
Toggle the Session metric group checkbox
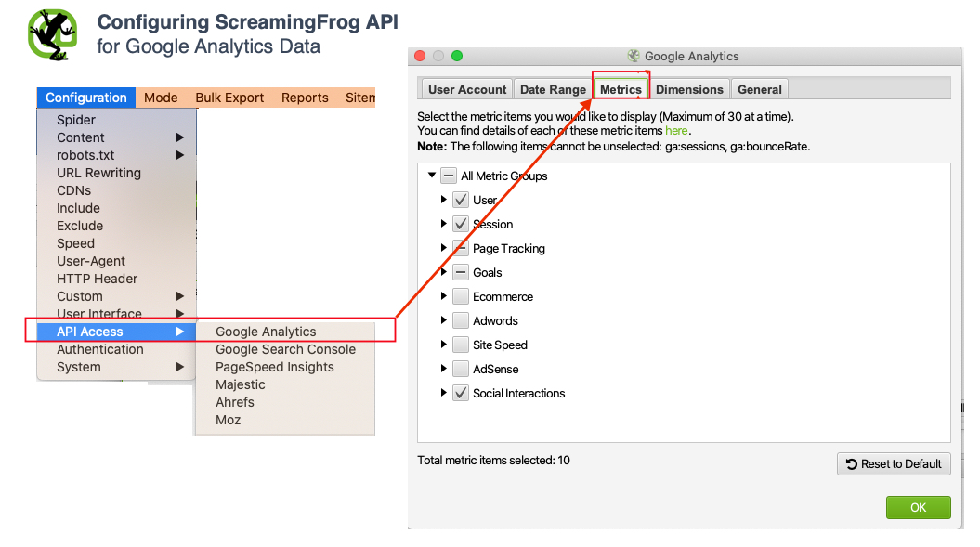[461, 224]
